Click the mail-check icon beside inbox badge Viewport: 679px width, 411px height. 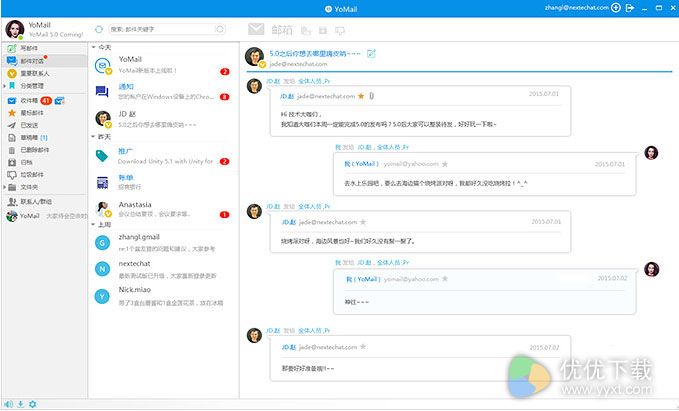tap(59, 100)
